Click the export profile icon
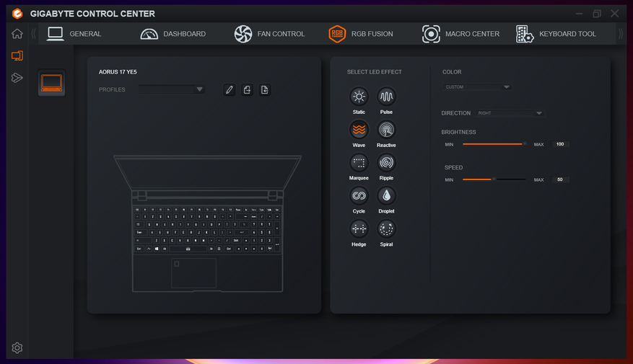Viewport: 633px width, 364px height. [247, 89]
